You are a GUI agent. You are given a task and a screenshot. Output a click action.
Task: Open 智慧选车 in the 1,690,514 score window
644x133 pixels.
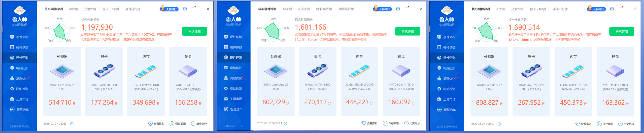point(447,110)
